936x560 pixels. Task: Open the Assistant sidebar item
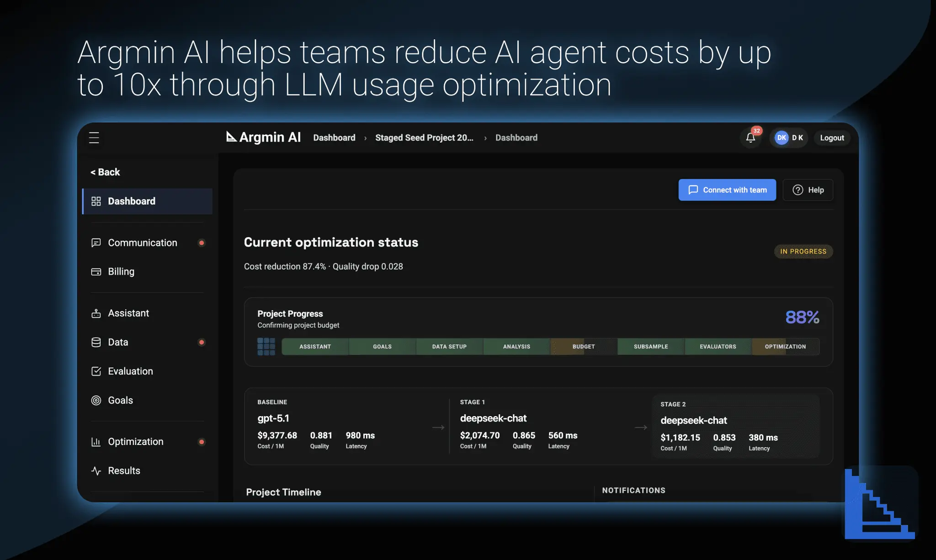point(147,313)
